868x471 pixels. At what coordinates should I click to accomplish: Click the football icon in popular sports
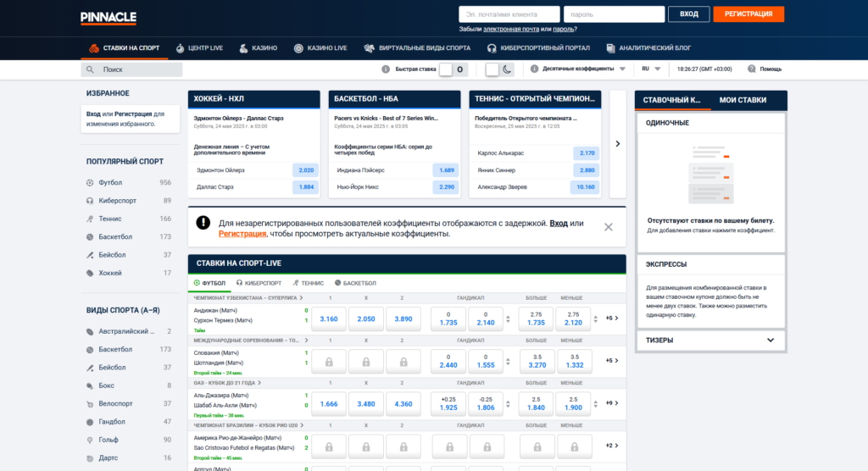[90, 183]
